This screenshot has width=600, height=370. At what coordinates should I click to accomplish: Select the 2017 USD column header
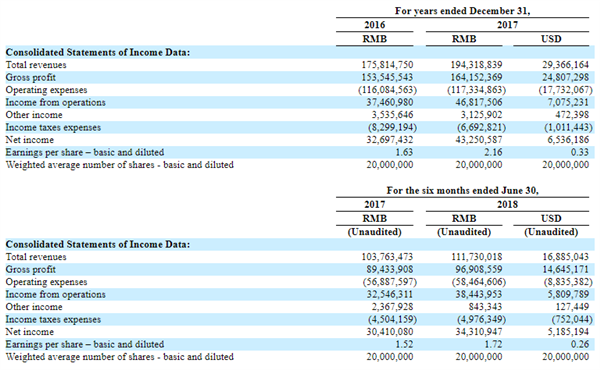pyautogui.click(x=551, y=39)
